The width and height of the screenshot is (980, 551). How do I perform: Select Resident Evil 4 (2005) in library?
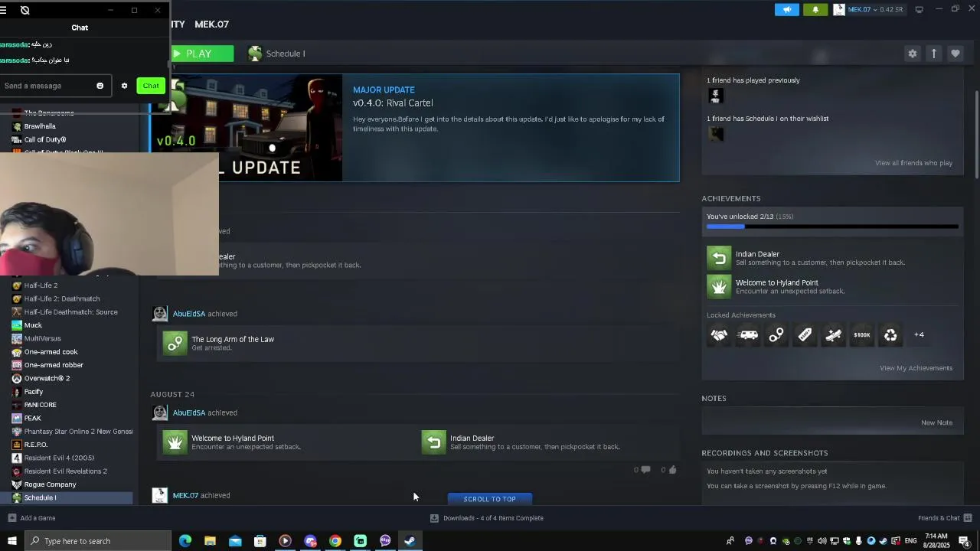(x=59, y=458)
